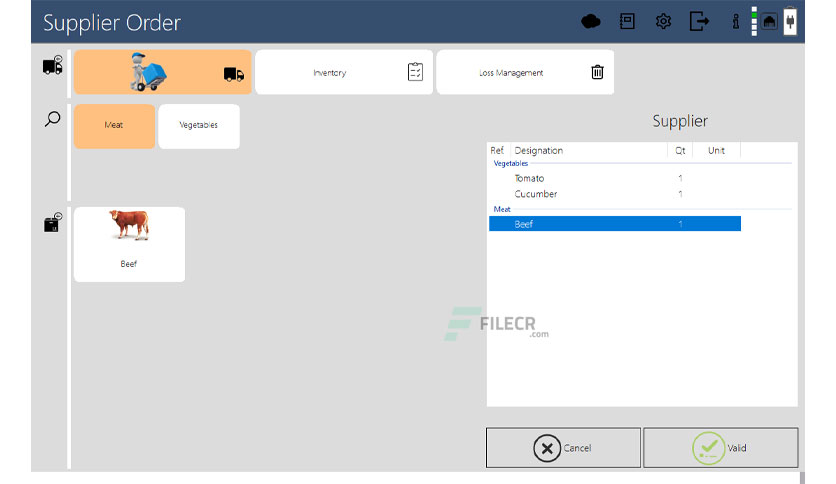Open the Loss Management tab
Screen dimensions: 836x484
pos(525,72)
